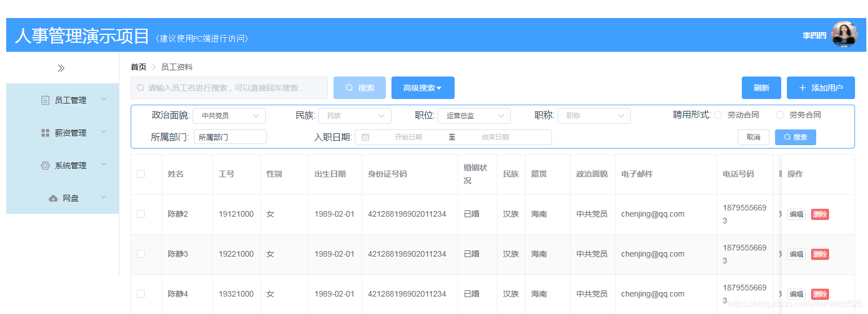Click the user avatar picture
This screenshot has height=314, width=868.
coord(844,35)
